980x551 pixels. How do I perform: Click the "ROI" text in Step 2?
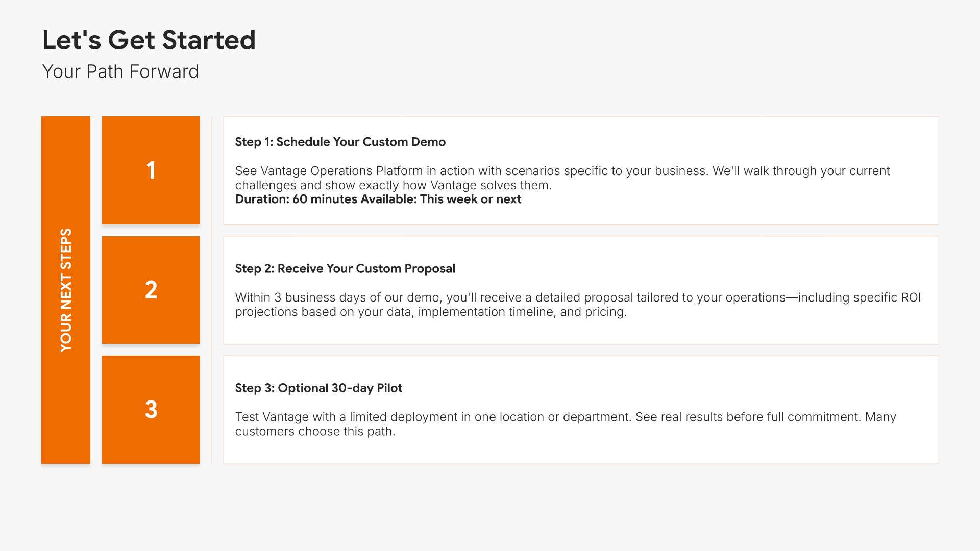911,297
